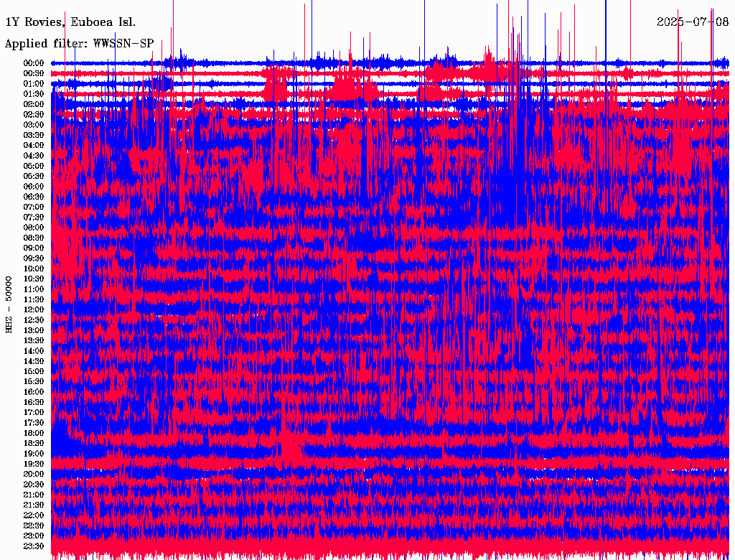Select the 10:30 trace label
735x560 pixels.
(34, 279)
